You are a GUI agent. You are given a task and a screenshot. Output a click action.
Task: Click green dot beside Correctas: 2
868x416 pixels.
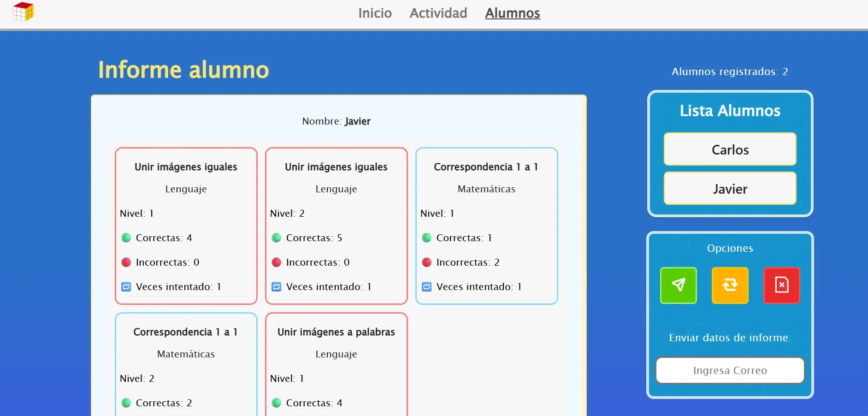(x=126, y=403)
